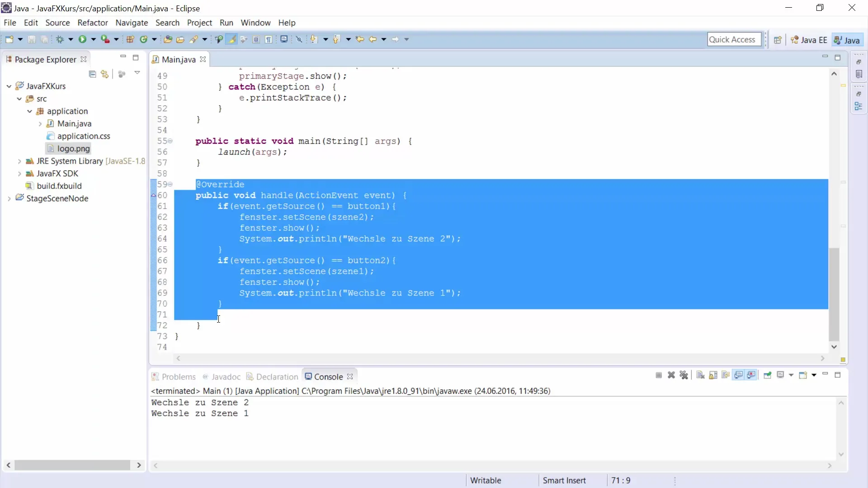
Task: Open the Refactor menu
Action: tap(93, 23)
